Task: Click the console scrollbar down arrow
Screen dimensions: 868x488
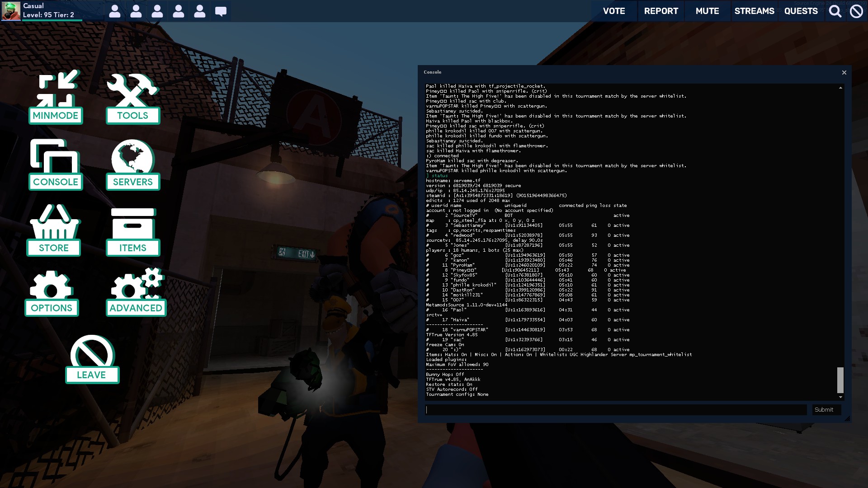Action: pos(840,397)
